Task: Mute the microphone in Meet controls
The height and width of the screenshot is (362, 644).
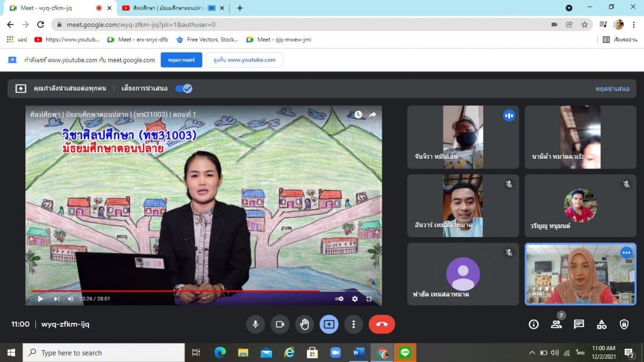Action: pos(255,324)
